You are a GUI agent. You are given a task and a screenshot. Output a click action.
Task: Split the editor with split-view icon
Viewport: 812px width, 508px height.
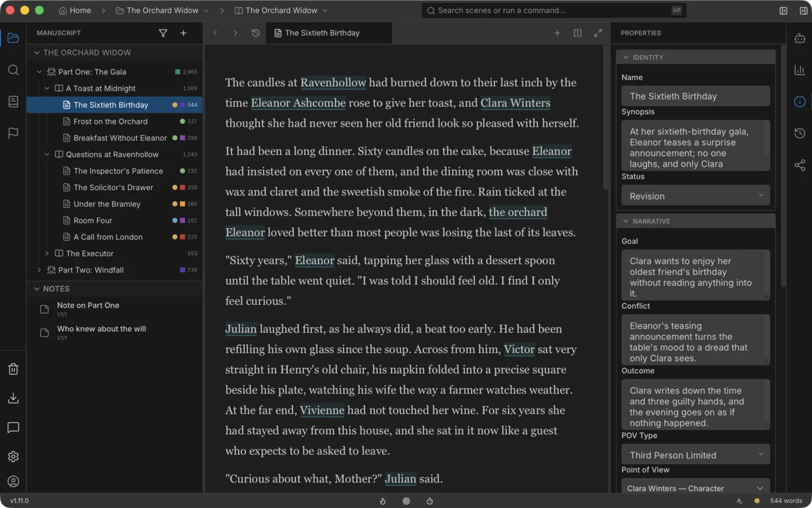[x=578, y=33]
